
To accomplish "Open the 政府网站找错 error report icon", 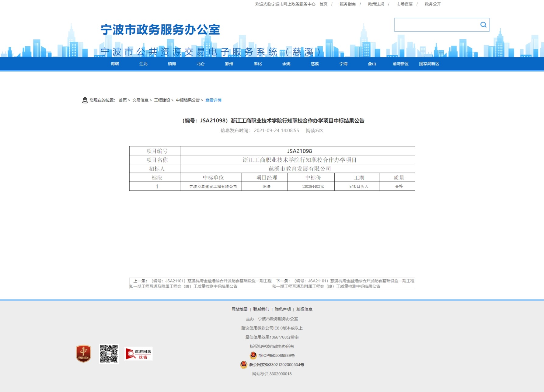I will pos(139,354).
